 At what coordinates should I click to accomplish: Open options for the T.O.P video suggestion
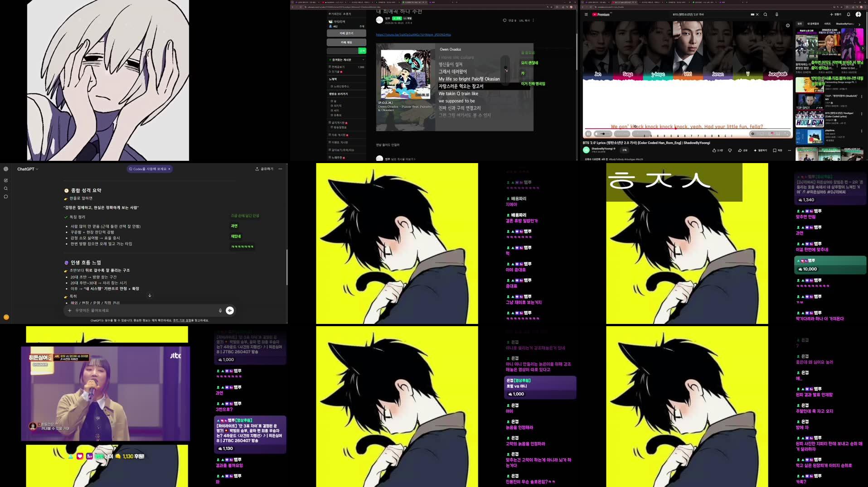pyautogui.click(x=862, y=96)
